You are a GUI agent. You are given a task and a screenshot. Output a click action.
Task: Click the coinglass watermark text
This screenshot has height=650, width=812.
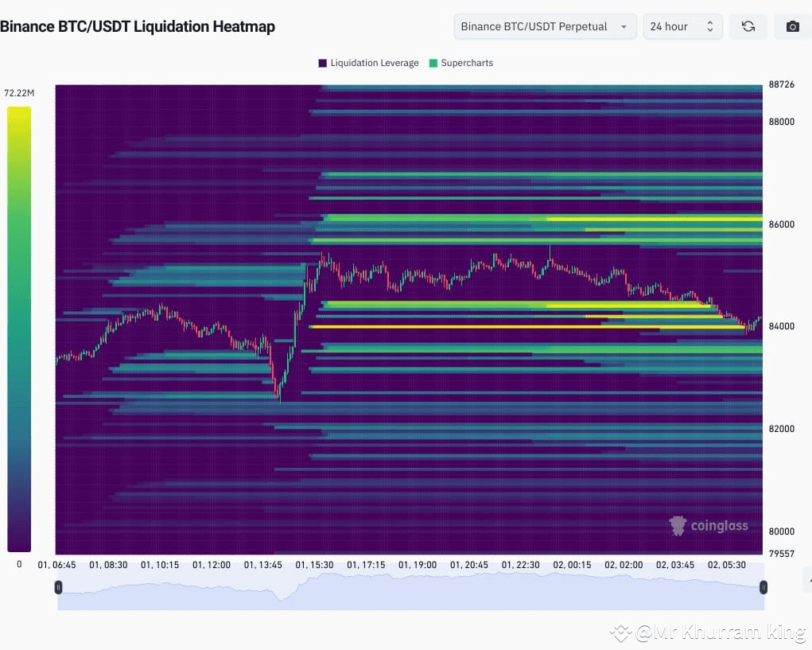point(718,526)
